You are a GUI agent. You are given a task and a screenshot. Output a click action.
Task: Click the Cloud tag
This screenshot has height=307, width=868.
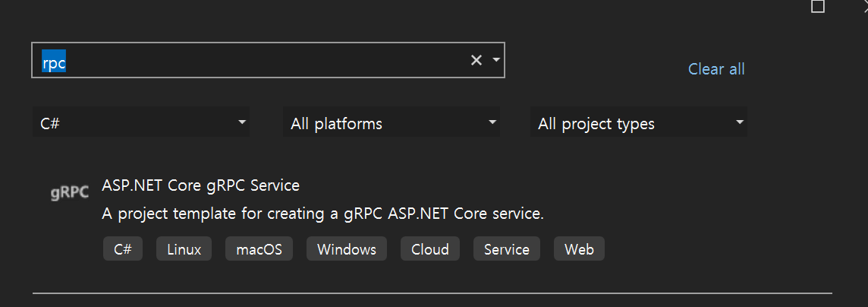[430, 249]
